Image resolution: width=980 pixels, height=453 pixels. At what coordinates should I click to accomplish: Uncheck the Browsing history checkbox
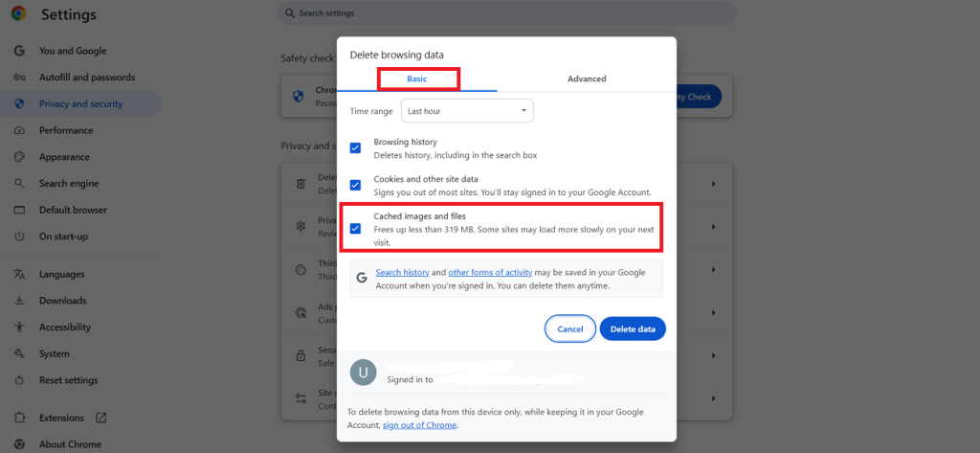point(355,147)
